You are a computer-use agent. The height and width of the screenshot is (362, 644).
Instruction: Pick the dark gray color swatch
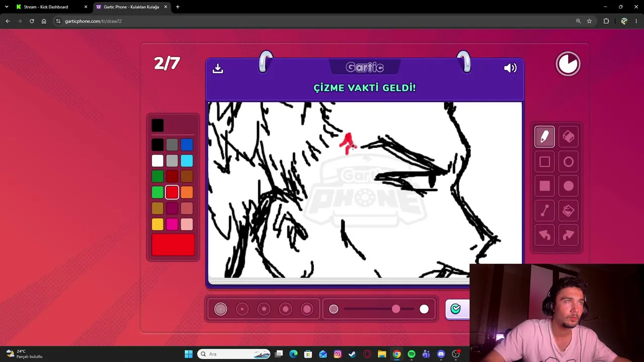(172, 145)
